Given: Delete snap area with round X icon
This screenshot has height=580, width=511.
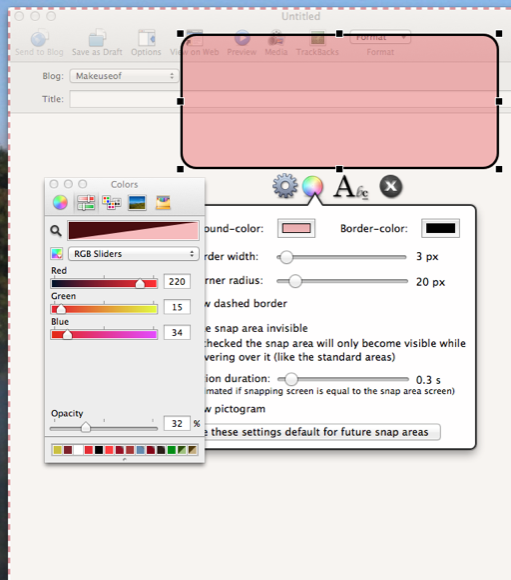Looking at the screenshot, I should point(391,186).
